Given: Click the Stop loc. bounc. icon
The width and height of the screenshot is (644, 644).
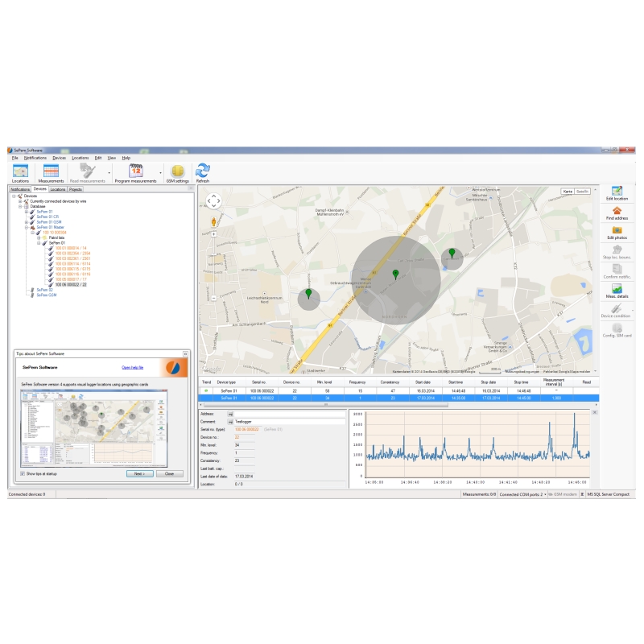Looking at the screenshot, I should coord(617,250).
